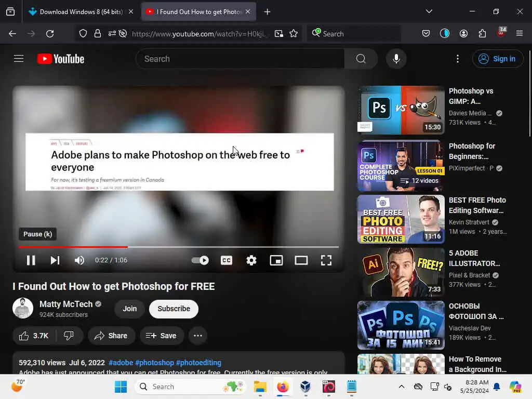The height and width of the screenshot is (399, 532).
Task: Click the YouTube search input field
Action: [240, 59]
